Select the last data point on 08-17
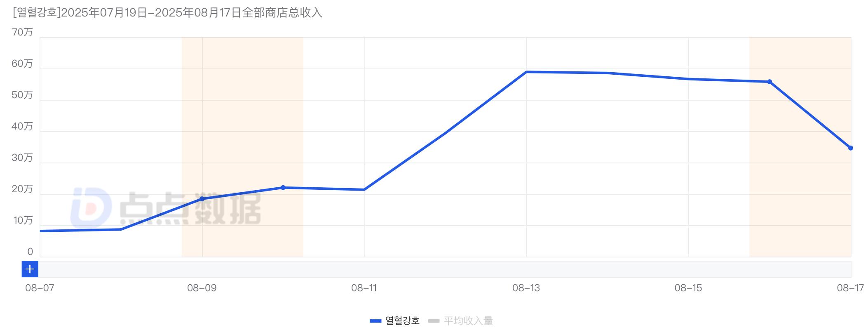Screen dimensions: 868x335 coord(850,148)
